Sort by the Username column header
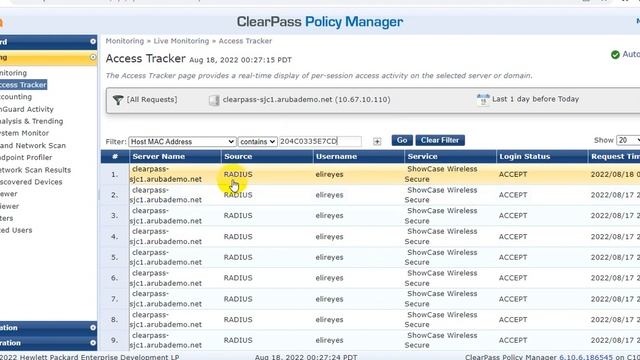The height and width of the screenshot is (360, 640). [x=359, y=157]
